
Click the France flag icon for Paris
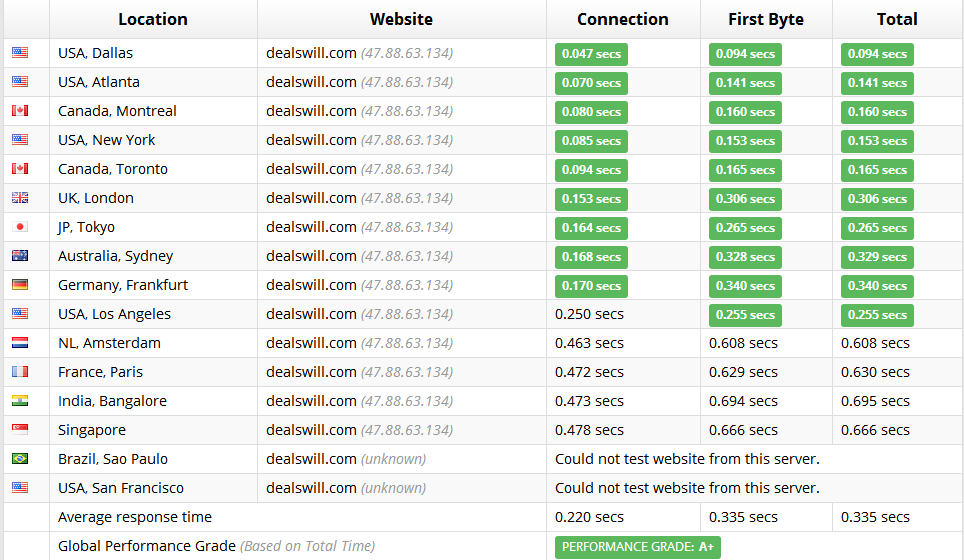[x=20, y=371]
